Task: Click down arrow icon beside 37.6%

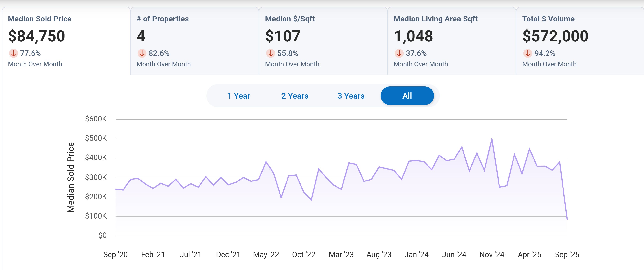Action: [x=399, y=53]
